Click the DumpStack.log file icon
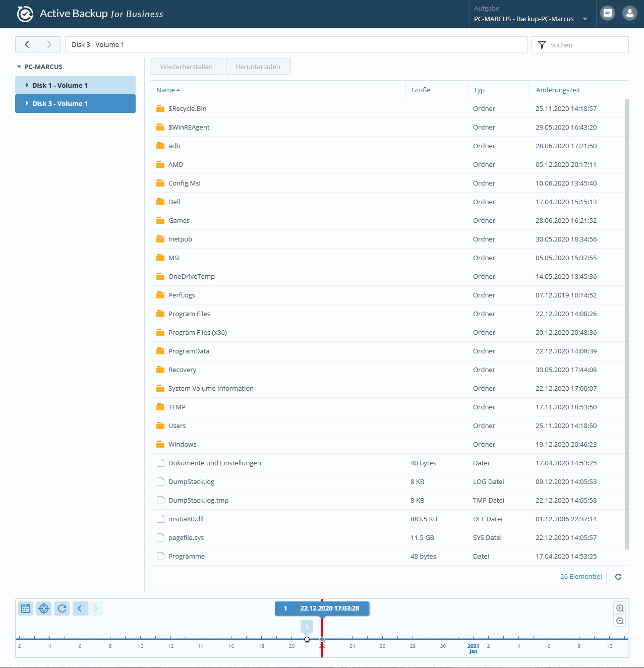Screen dimensions: 644x668 (160, 481)
